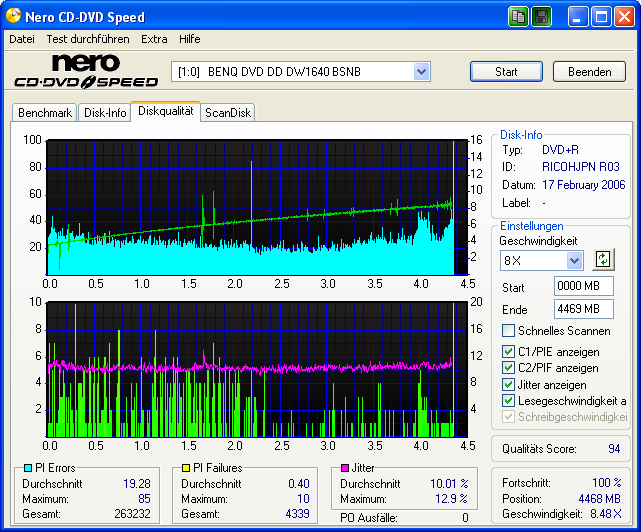Viewport: 641px width, 532px height.
Task: Switch to the ScanDisk tab
Action: (228, 113)
